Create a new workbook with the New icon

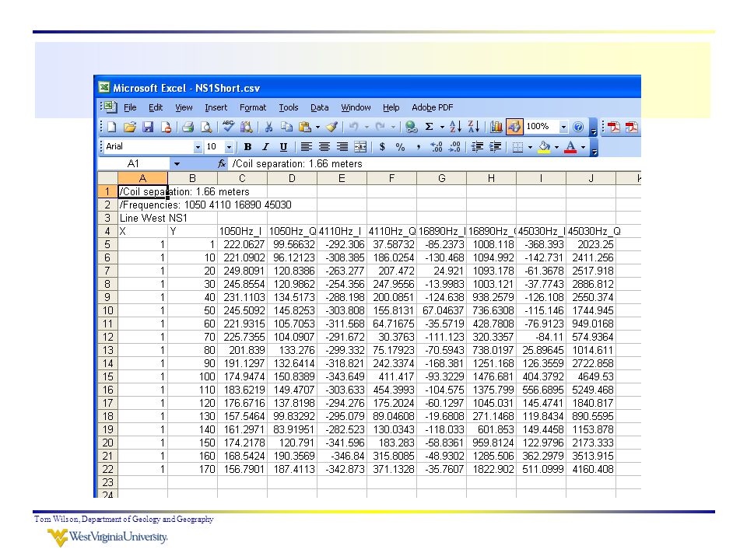[112, 127]
